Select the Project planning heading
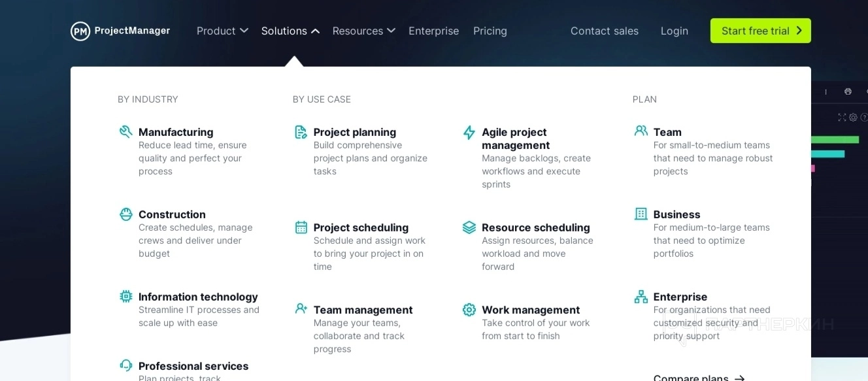Screen dimensions: 868x381 (355, 132)
